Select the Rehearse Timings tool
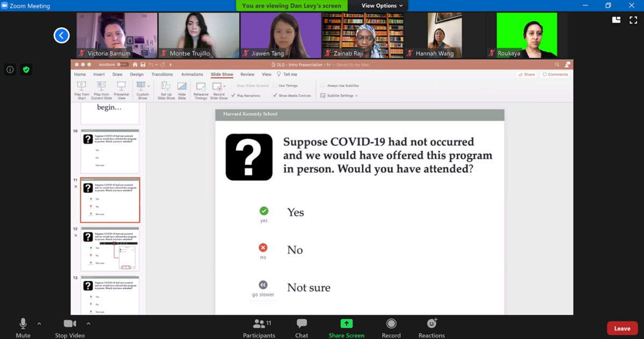The height and width of the screenshot is (339, 644). coord(201,90)
